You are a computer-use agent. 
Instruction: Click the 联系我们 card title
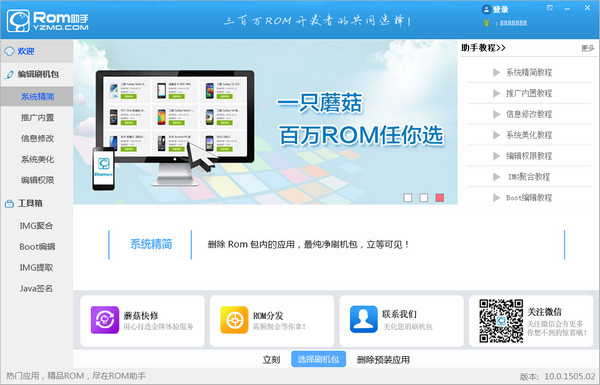[399, 314]
